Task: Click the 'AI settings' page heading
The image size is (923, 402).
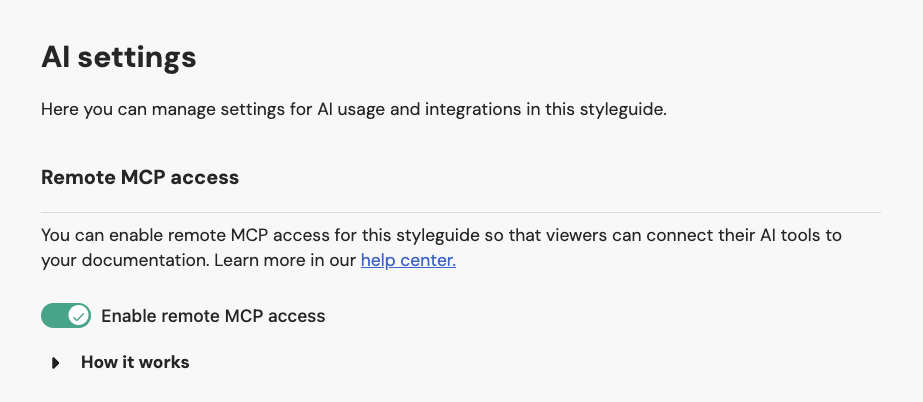Action: [x=118, y=57]
